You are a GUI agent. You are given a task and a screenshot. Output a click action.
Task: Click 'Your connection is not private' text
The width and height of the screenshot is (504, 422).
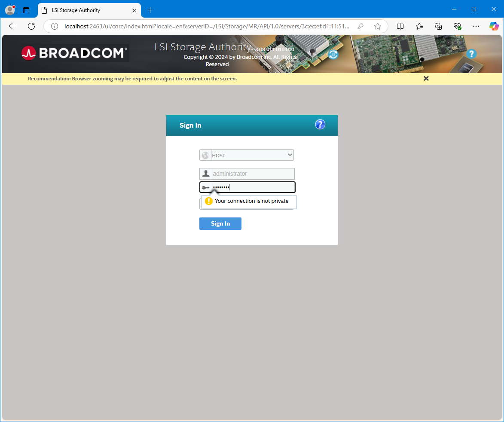click(x=252, y=201)
